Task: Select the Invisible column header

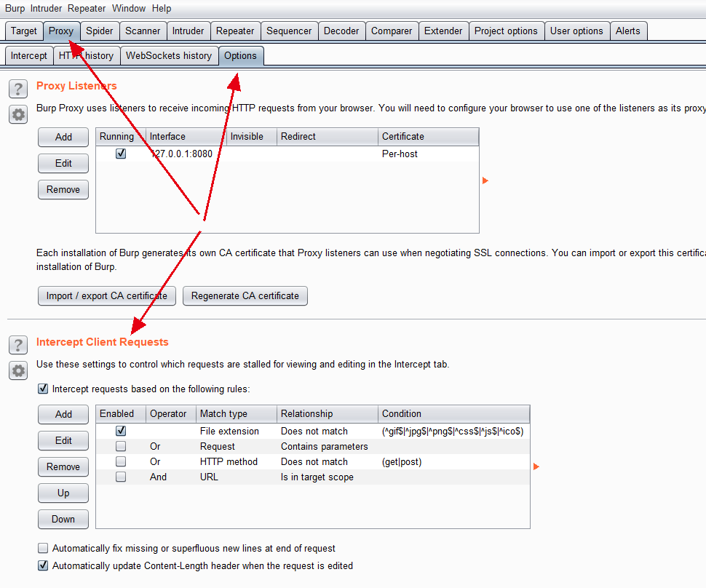Action: point(251,136)
